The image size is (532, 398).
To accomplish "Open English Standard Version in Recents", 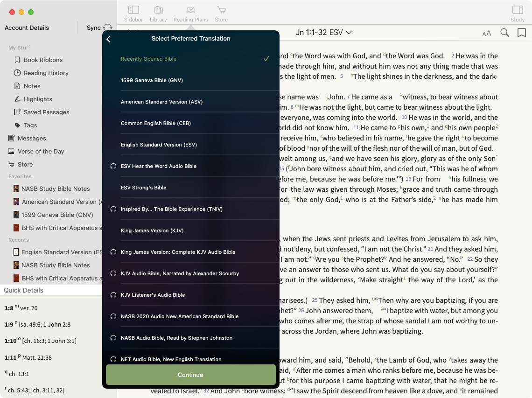I will (58, 252).
